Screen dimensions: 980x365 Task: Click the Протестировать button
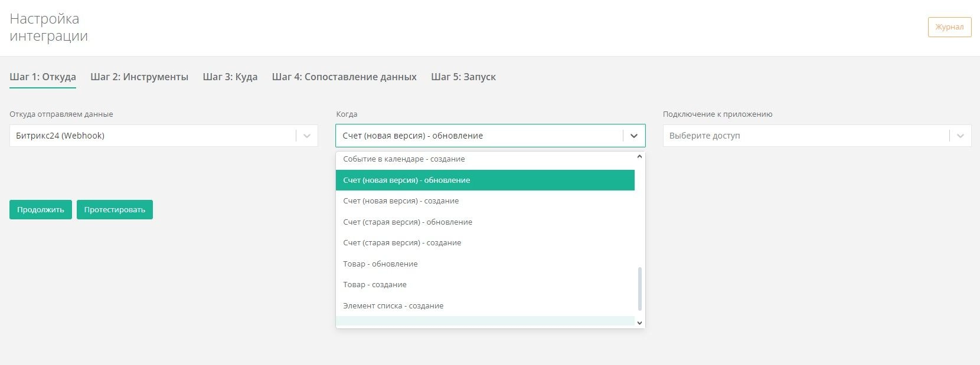[115, 210]
